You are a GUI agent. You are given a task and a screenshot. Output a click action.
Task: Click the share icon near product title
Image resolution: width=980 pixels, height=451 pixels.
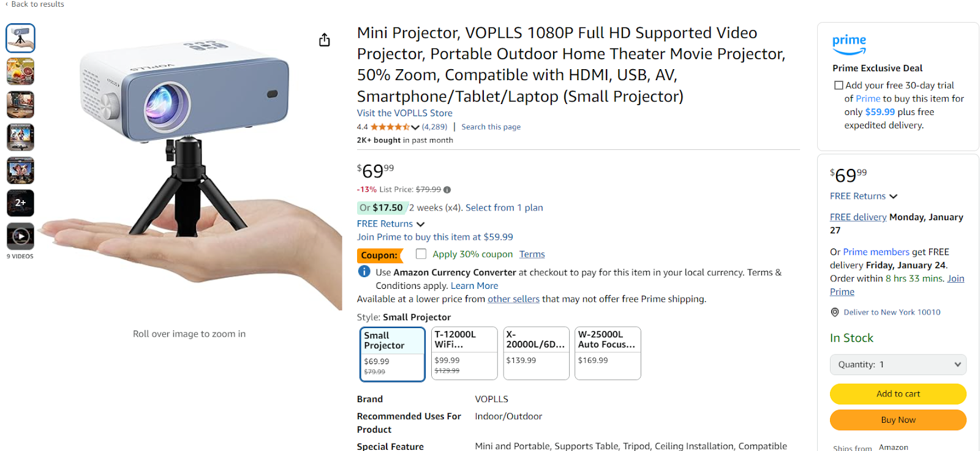(324, 39)
